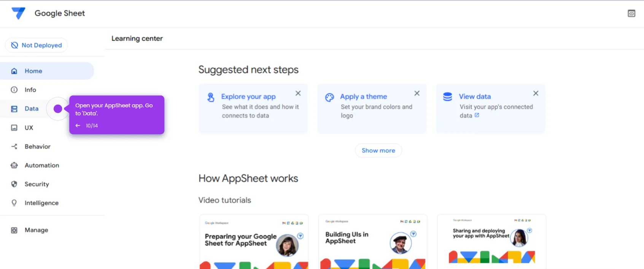Click the Security shield icon

pos(14,184)
